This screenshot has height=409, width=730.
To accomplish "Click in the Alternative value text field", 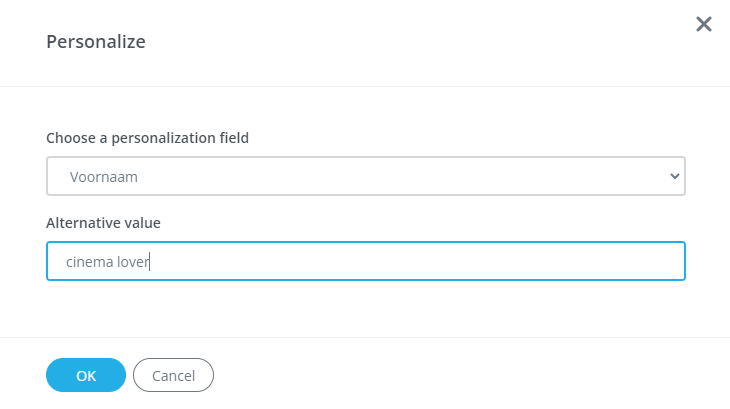I will (365, 261).
